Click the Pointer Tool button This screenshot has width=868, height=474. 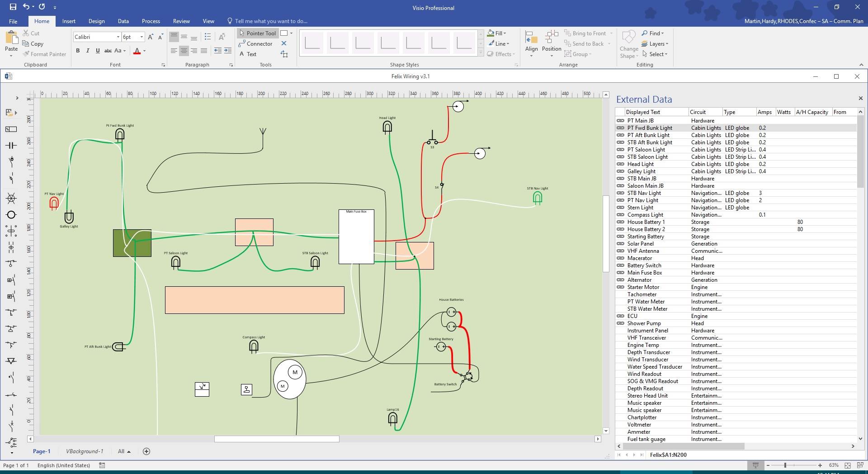[257, 33]
